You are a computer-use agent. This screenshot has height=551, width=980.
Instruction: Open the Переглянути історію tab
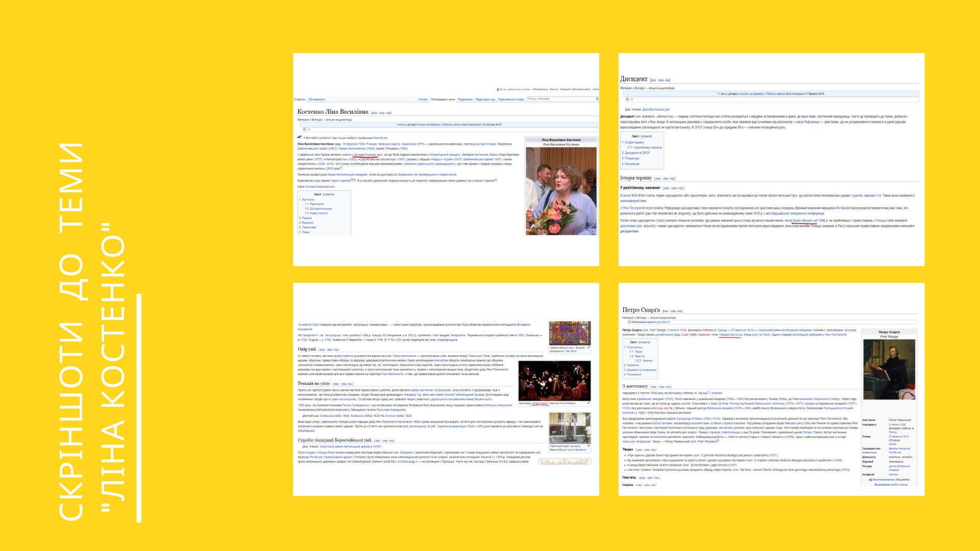tap(511, 99)
